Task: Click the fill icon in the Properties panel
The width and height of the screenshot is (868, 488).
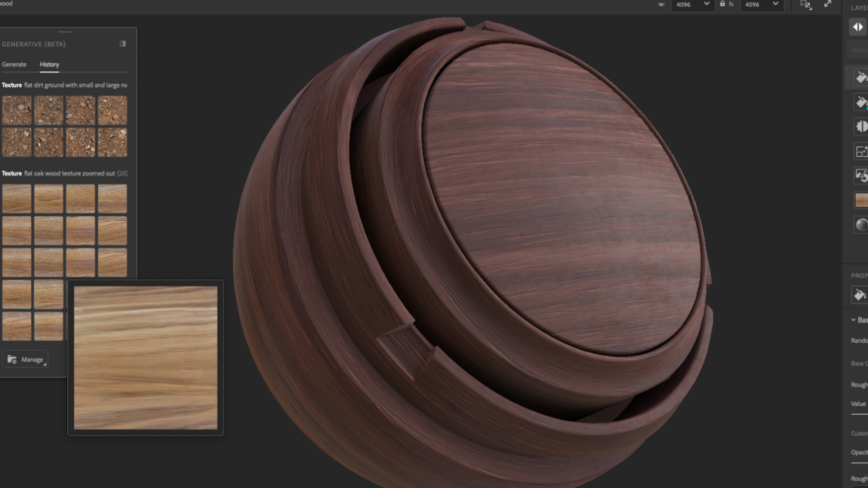Action: 859,295
